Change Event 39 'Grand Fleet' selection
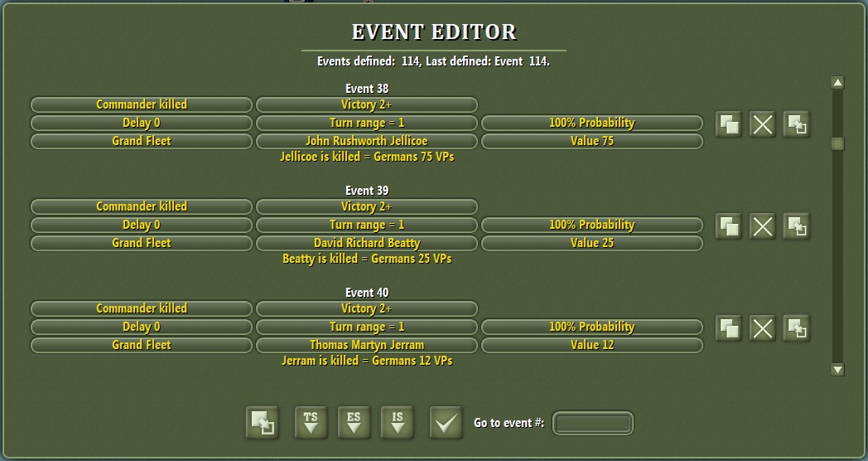The width and height of the screenshot is (868, 461). 141,243
